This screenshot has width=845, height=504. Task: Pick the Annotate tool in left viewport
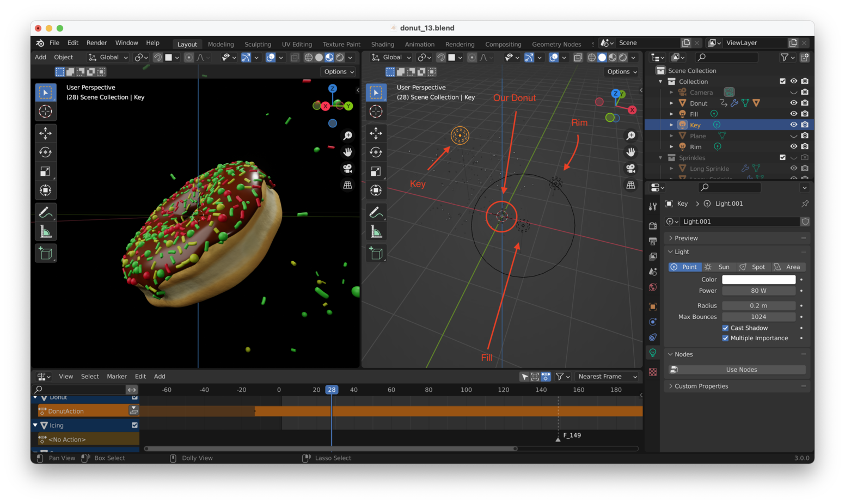[46, 212]
